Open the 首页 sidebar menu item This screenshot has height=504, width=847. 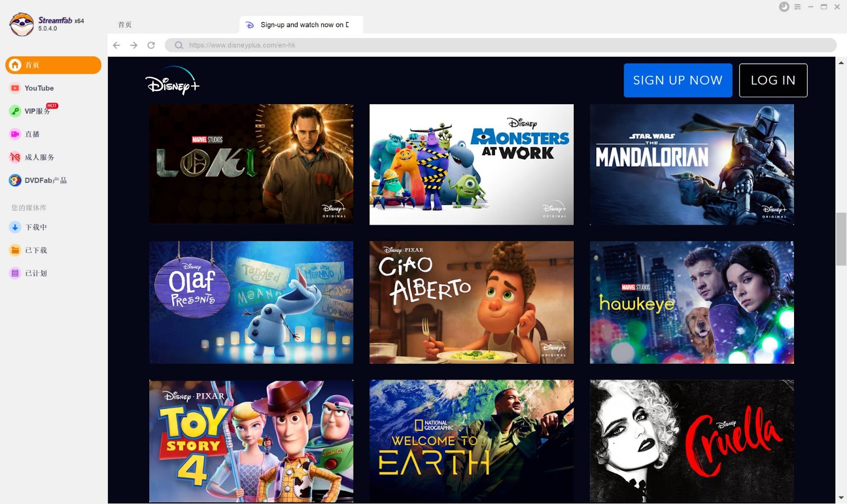53,65
